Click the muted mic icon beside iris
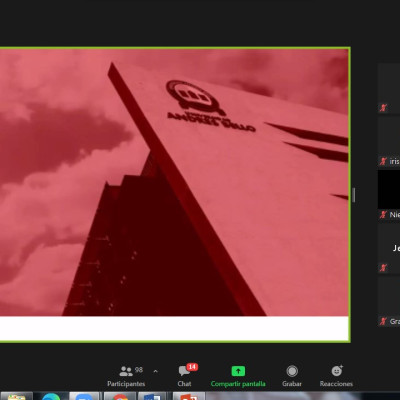The width and height of the screenshot is (400, 400). pos(383,161)
